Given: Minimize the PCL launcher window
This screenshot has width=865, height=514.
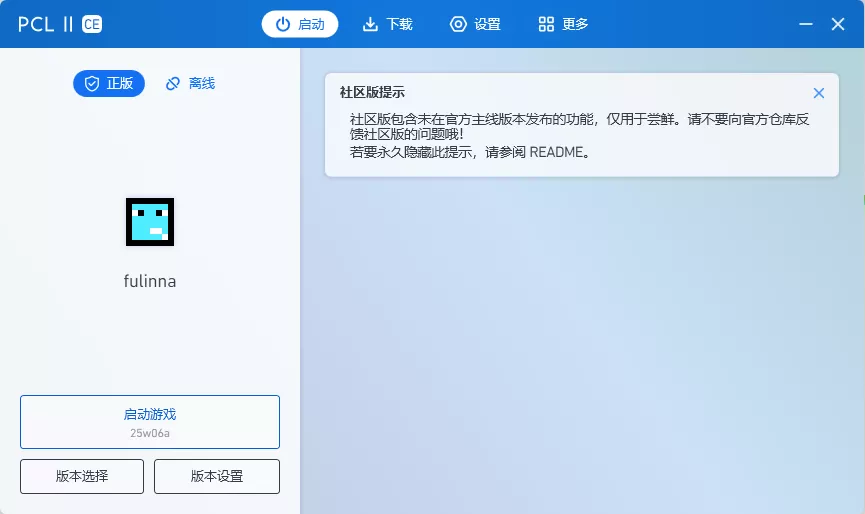Looking at the screenshot, I should [x=806, y=24].
